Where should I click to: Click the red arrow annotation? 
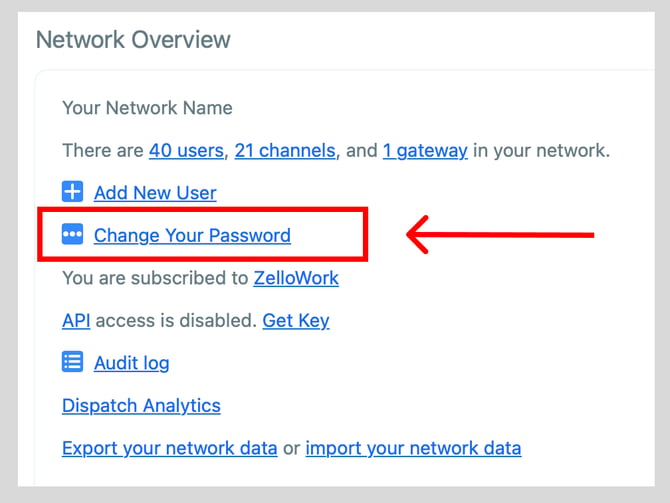[x=500, y=235]
